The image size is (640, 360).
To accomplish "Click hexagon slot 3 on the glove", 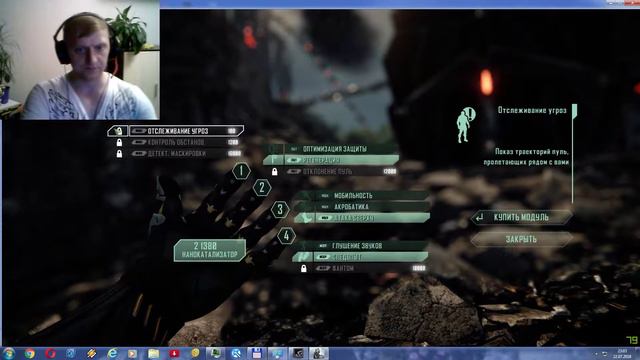I will coord(280,210).
